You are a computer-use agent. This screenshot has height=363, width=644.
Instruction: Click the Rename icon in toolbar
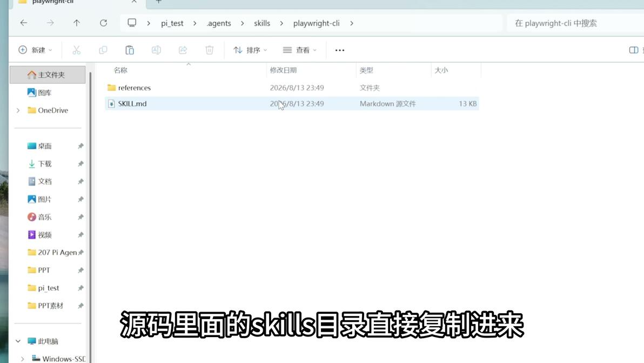(x=156, y=50)
